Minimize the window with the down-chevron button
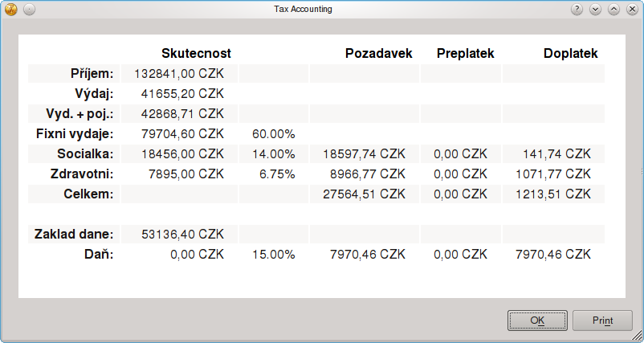Image resolution: width=644 pixels, height=343 pixels. click(x=595, y=10)
